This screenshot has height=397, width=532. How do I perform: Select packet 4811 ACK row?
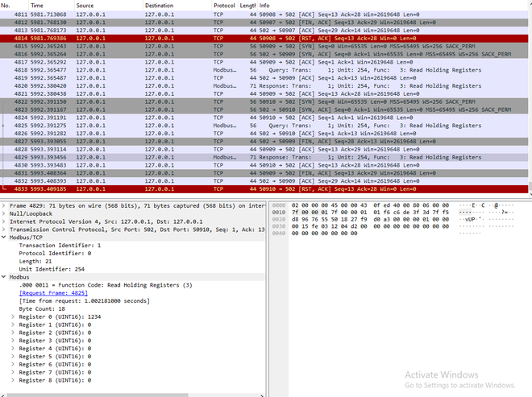264,14
